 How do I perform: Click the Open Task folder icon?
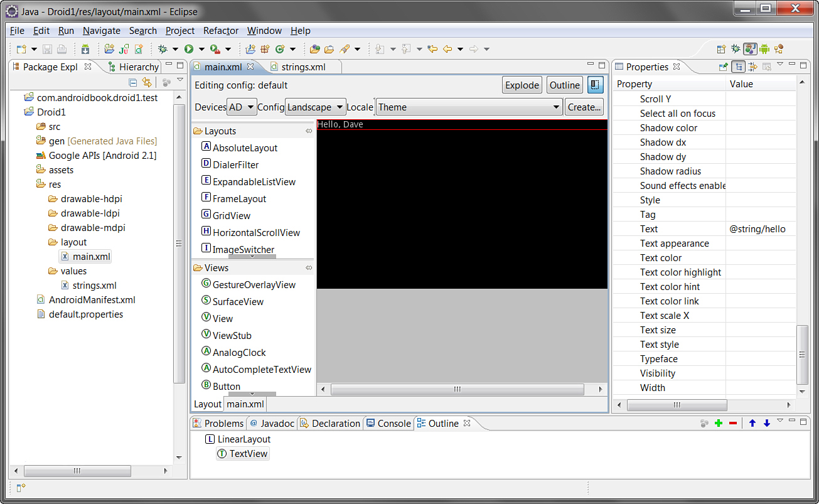pos(329,49)
